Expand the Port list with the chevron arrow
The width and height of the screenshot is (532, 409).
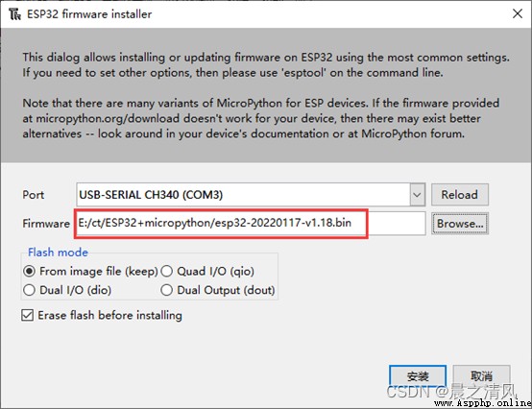pos(418,195)
